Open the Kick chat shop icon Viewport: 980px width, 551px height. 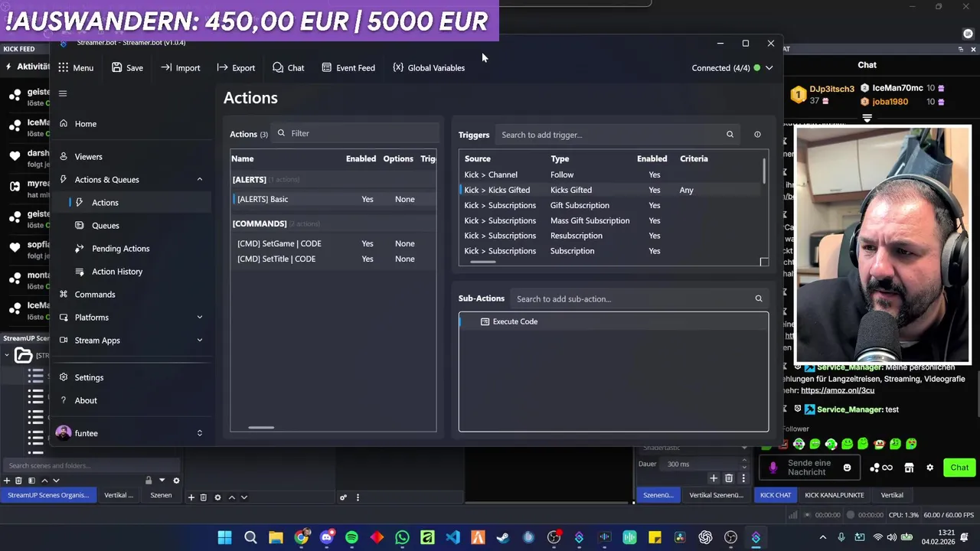pos(909,468)
